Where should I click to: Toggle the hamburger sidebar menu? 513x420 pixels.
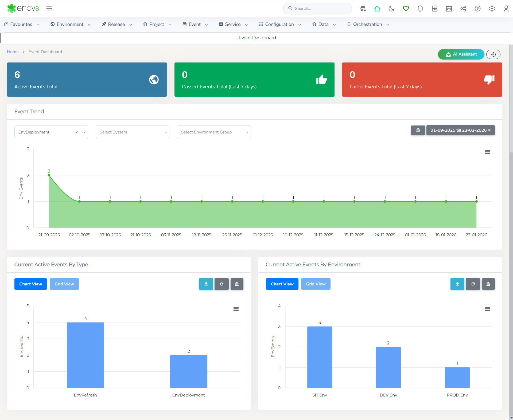pos(49,9)
